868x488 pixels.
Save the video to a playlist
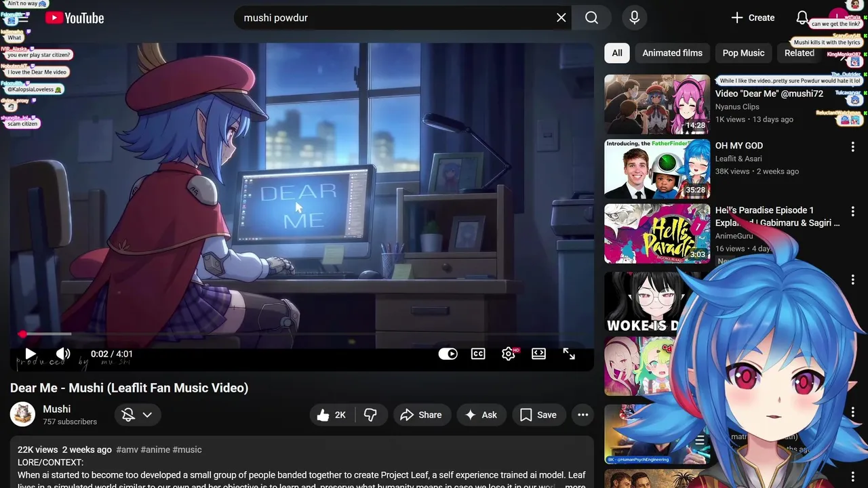point(539,415)
